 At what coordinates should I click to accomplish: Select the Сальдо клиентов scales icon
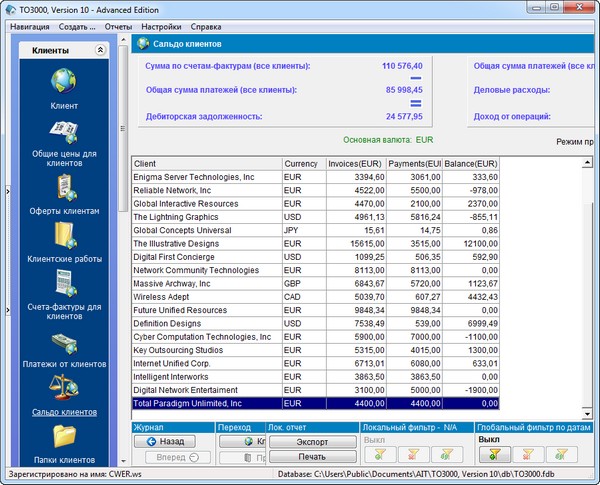pyautogui.click(x=64, y=389)
